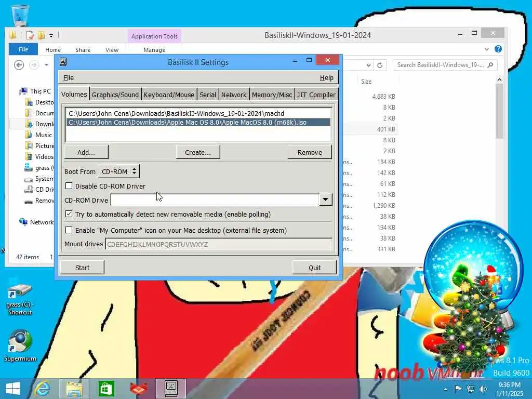The width and height of the screenshot is (532, 399).
Task: Click Create... volume button
Action: click(198, 152)
